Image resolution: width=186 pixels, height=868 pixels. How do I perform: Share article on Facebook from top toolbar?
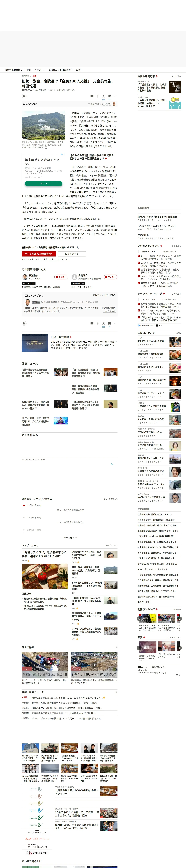pos(98,96)
